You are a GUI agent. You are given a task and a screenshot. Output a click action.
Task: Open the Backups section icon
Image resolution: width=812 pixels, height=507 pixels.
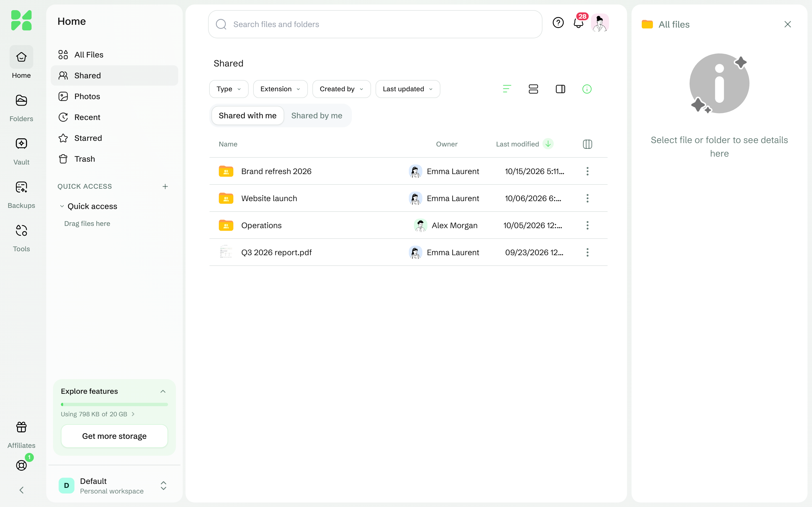pos(21,187)
